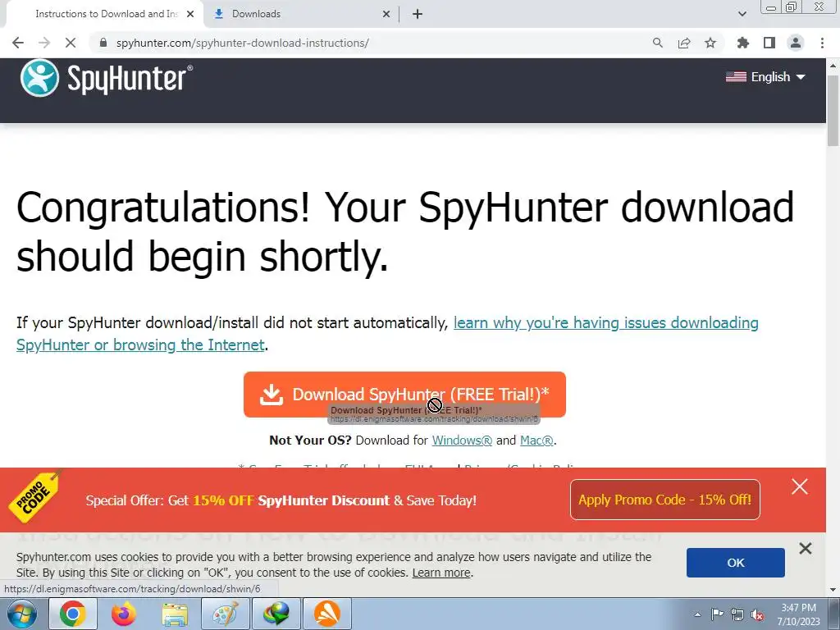Viewport: 840px width, 630px height.
Task: Close the Downloads tab
Action: click(386, 15)
